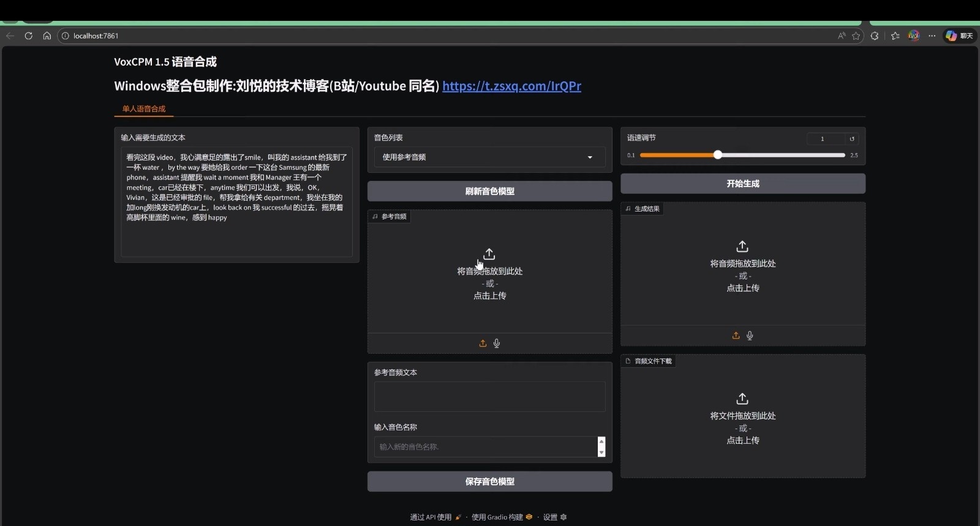Focus the 参考音频文本 input field

[x=489, y=397]
